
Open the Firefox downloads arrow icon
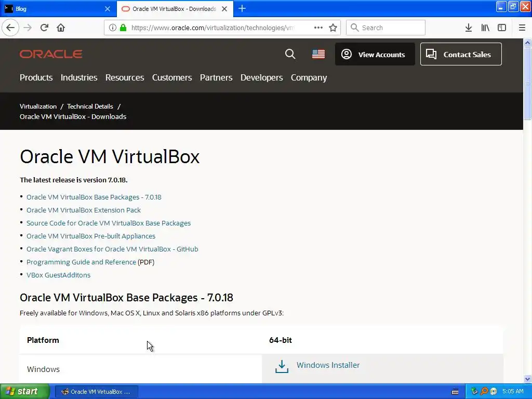point(469,28)
